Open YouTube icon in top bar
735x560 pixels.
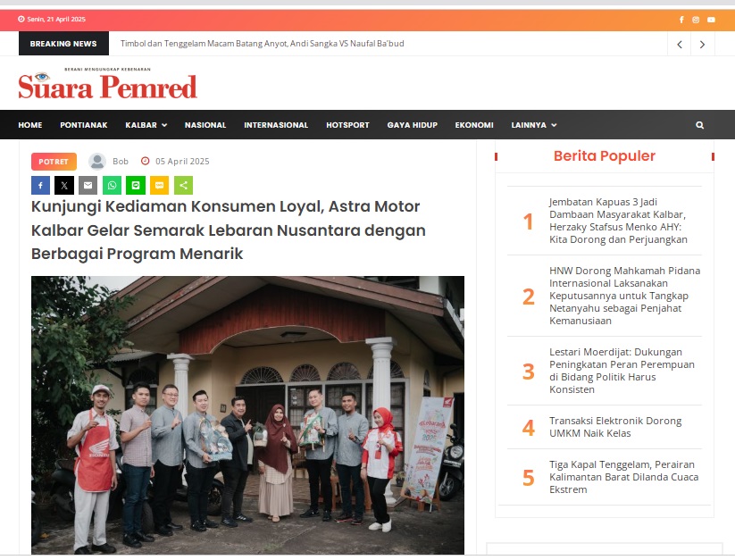[711, 20]
